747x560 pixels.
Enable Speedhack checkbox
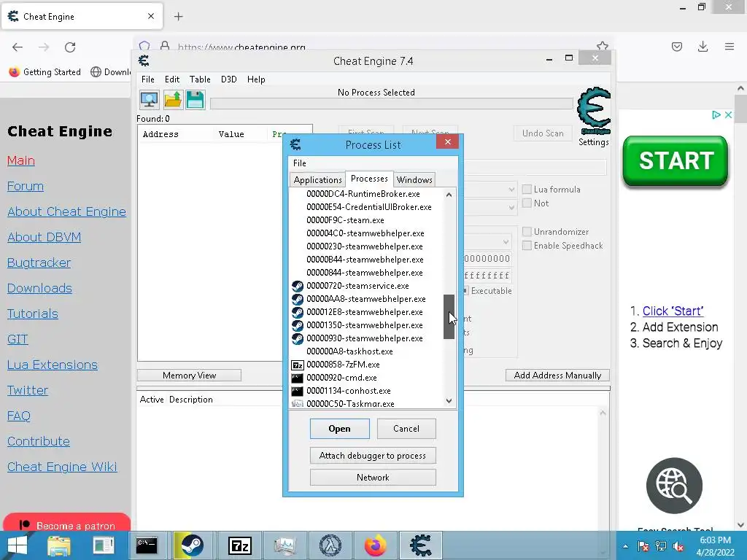[x=527, y=246]
